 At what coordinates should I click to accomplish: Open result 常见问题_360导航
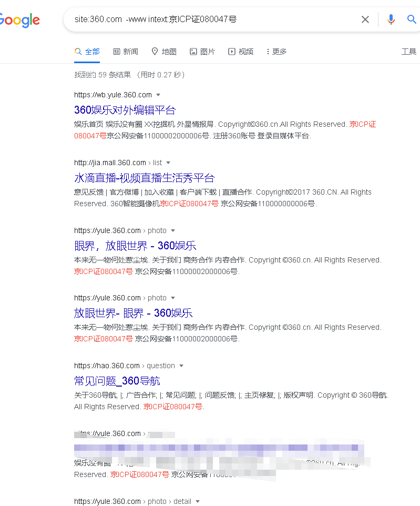[117, 381]
